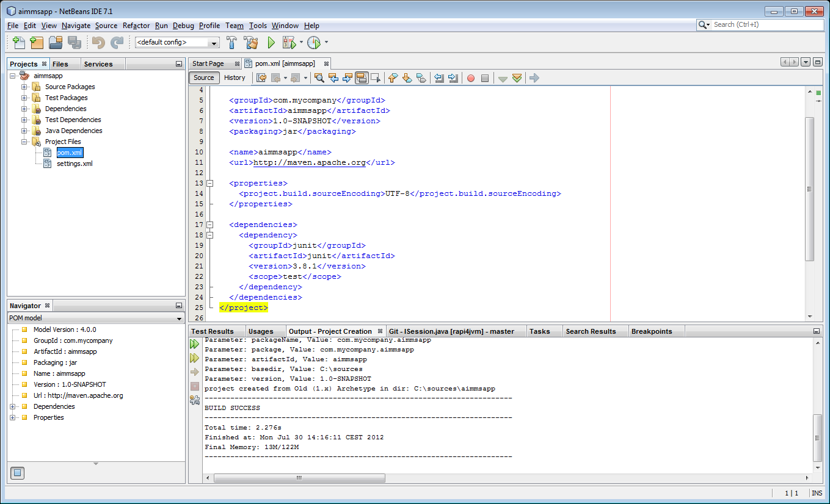Click XSL Transformation right-arrow icon
The image size is (830, 504).
[x=534, y=78]
